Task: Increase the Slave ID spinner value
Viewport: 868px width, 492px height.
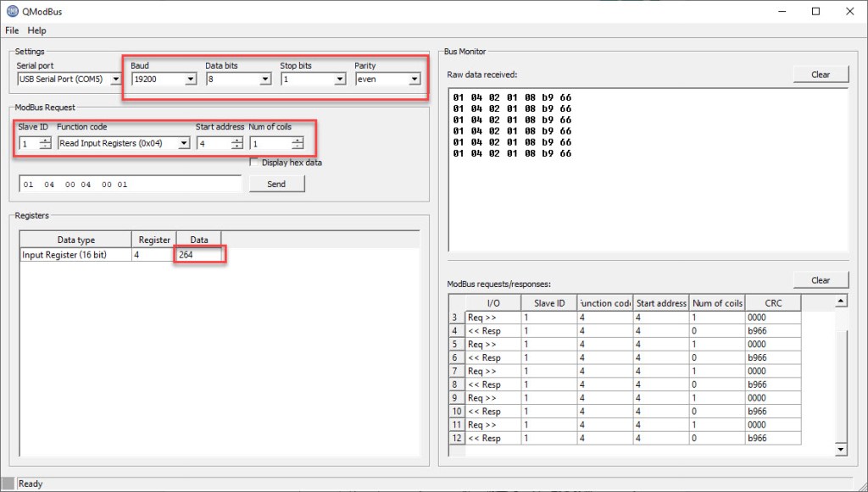Action: coord(45,140)
